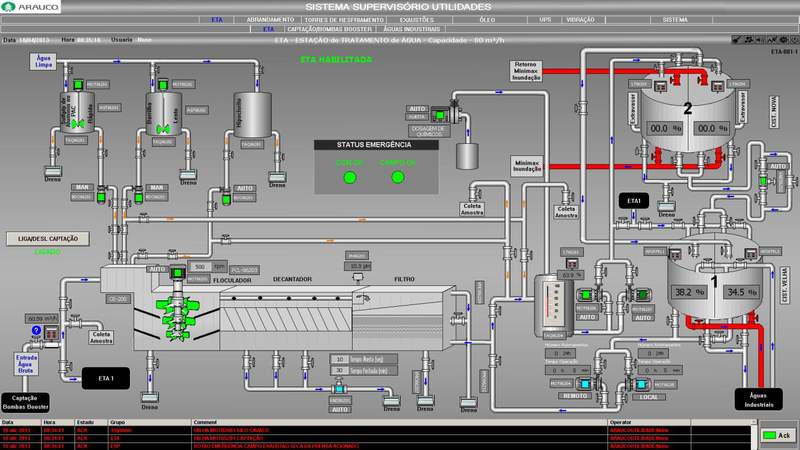Toggle MAN mode on PAC dosing pump
Image resolution: width=800 pixels, height=450 pixels.
tap(82, 188)
